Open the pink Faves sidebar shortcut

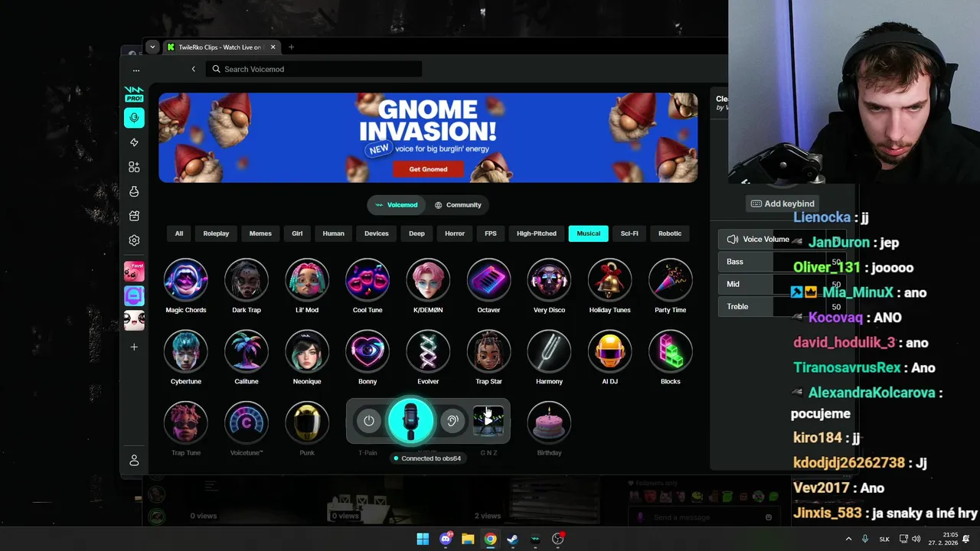coord(134,271)
